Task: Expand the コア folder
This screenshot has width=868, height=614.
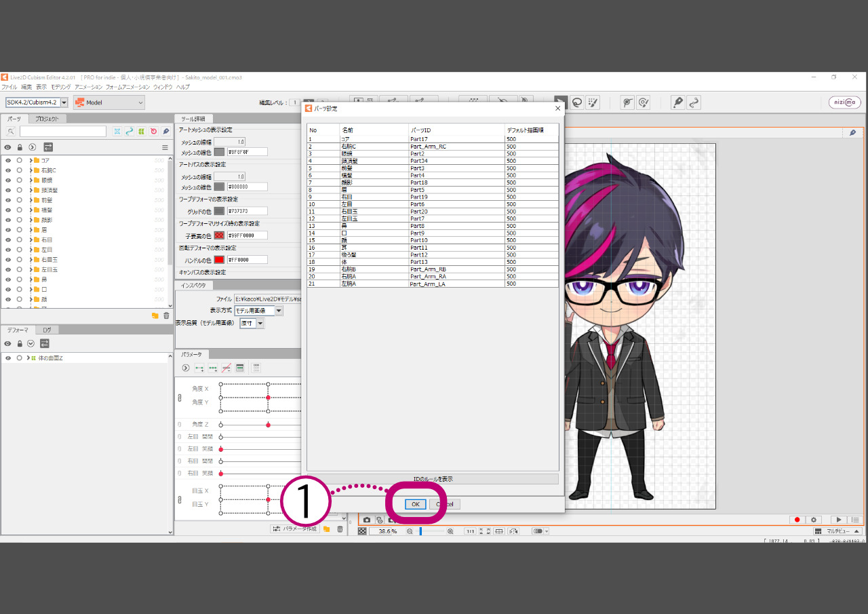Action: pyautogui.click(x=31, y=160)
